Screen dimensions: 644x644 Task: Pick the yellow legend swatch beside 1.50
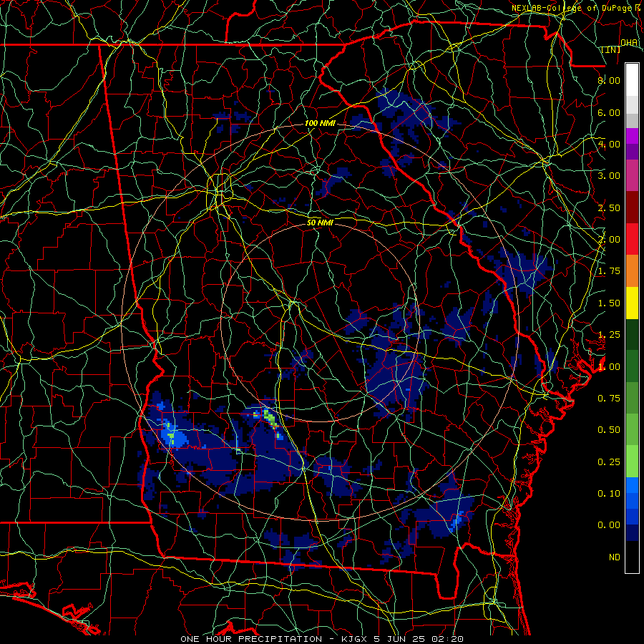[632, 303]
